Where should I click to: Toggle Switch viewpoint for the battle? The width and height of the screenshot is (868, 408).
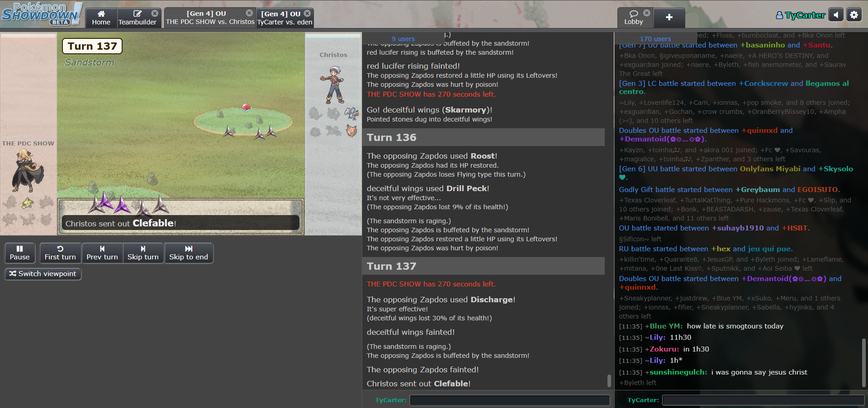[43, 274]
